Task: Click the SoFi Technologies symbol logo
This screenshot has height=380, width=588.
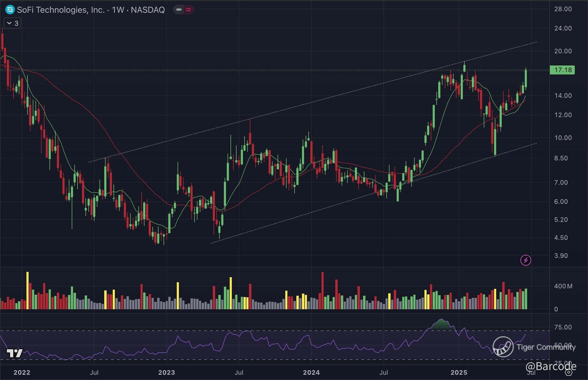Action: [10, 10]
